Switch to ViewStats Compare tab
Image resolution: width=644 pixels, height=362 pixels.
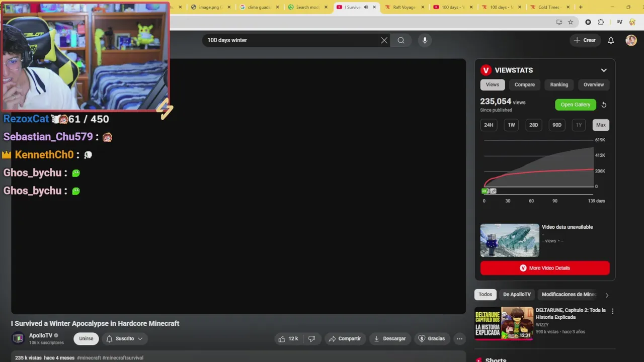tap(525, 84)
